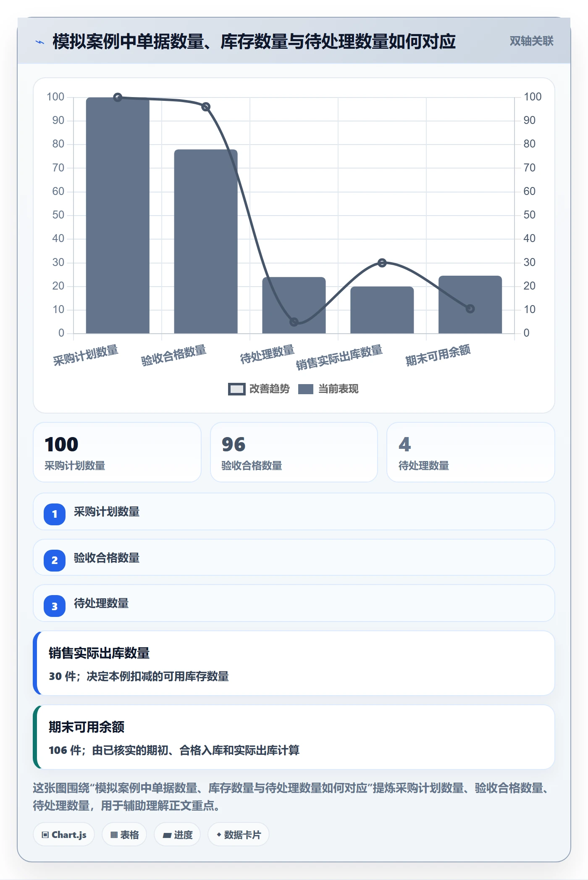Screen dimensions: 588x880
Task: Click the 销售实际出库数量 card heading
Action: (99, 653)
